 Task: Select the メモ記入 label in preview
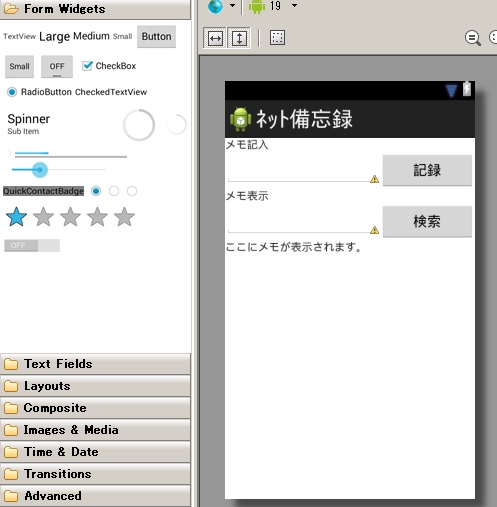[247, 145]
